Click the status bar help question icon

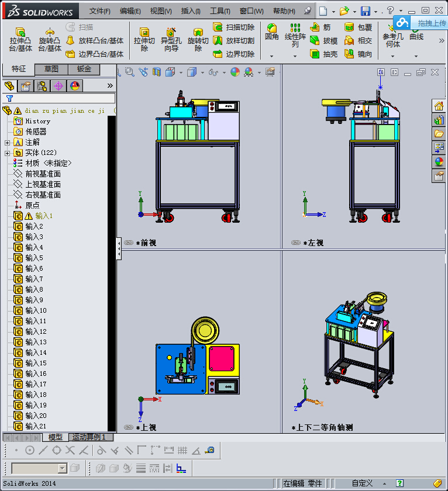(400, 483)
